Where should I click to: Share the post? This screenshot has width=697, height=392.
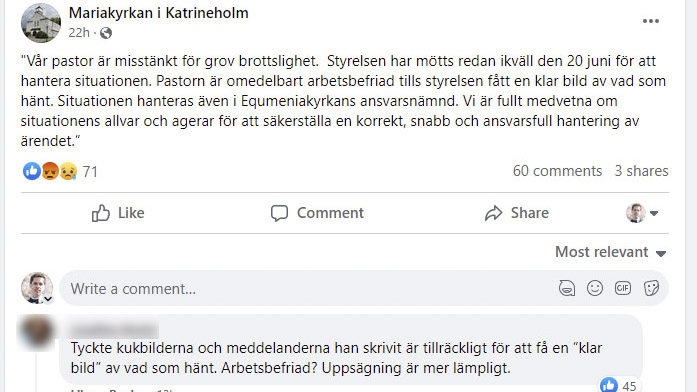(x=517, y=213)
